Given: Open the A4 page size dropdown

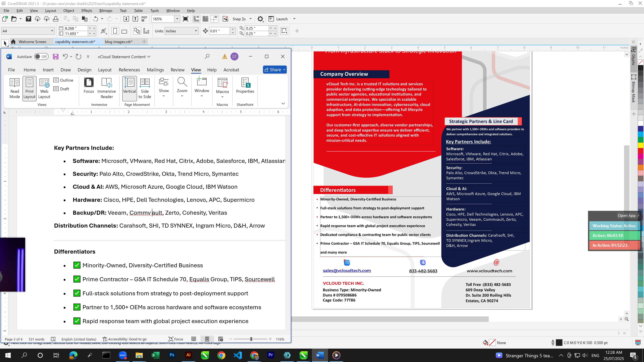Looking at the screenshot, I should (52, 31).
